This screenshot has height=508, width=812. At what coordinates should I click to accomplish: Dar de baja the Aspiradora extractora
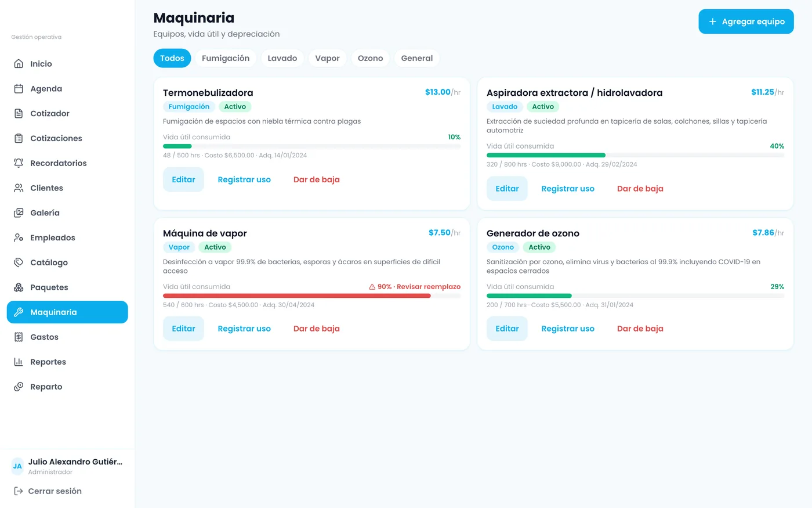pyautogui.click(x=640, y=189)
